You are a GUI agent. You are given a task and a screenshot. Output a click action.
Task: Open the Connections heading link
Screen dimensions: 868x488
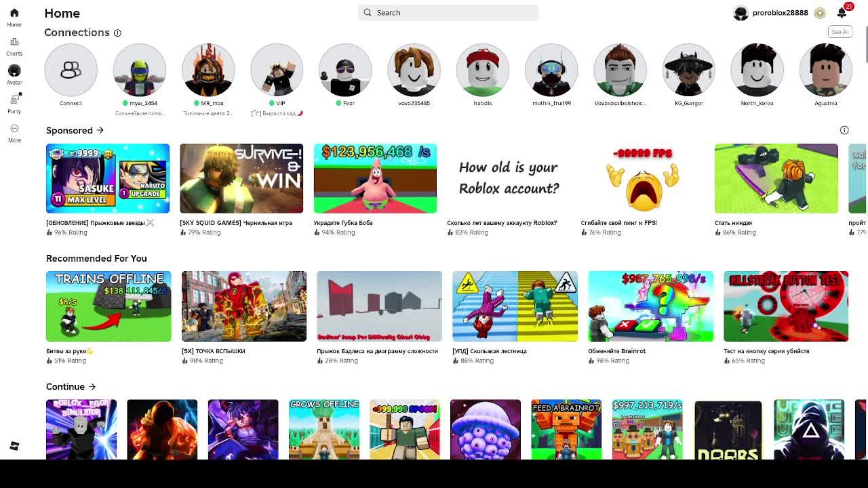(x=77, y=33)
